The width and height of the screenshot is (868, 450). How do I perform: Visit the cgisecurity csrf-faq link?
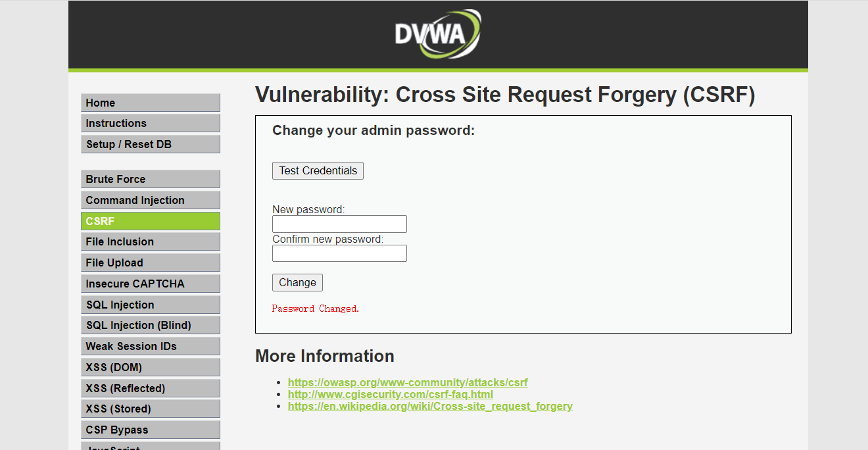391,394
